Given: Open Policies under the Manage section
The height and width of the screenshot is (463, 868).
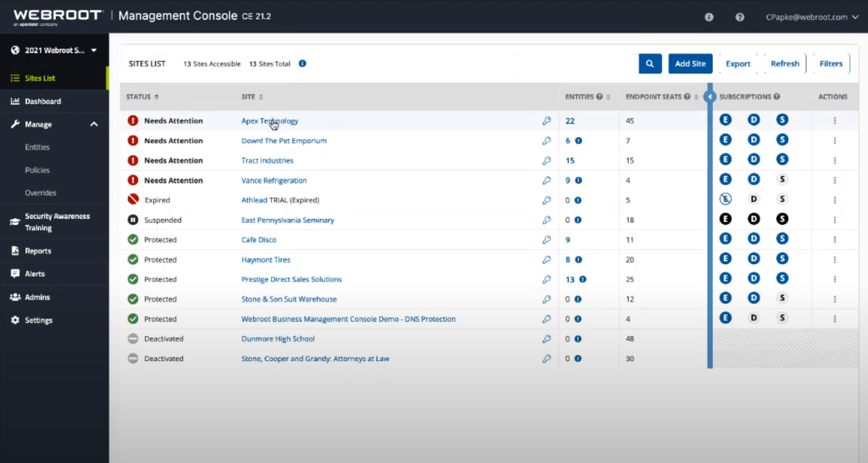Looking at the screenshot, I should tap(37, 170).
